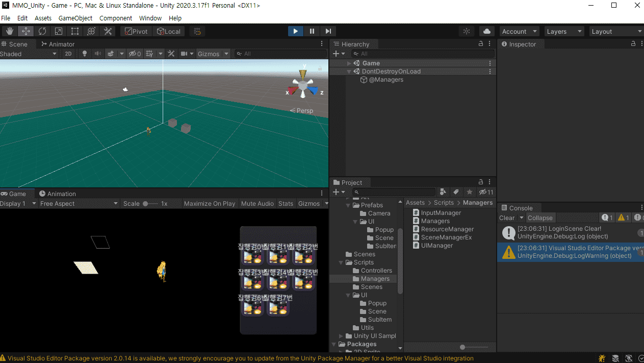Open the GameObject menu
Screen dimensions: 644x363
click(75, 18)
